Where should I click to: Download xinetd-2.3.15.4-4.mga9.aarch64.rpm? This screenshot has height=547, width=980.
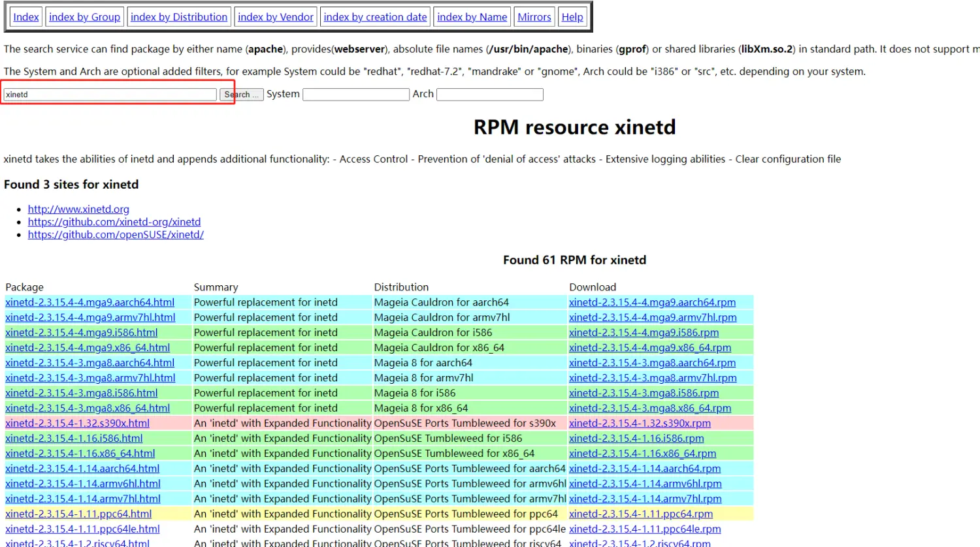point(652,302)
